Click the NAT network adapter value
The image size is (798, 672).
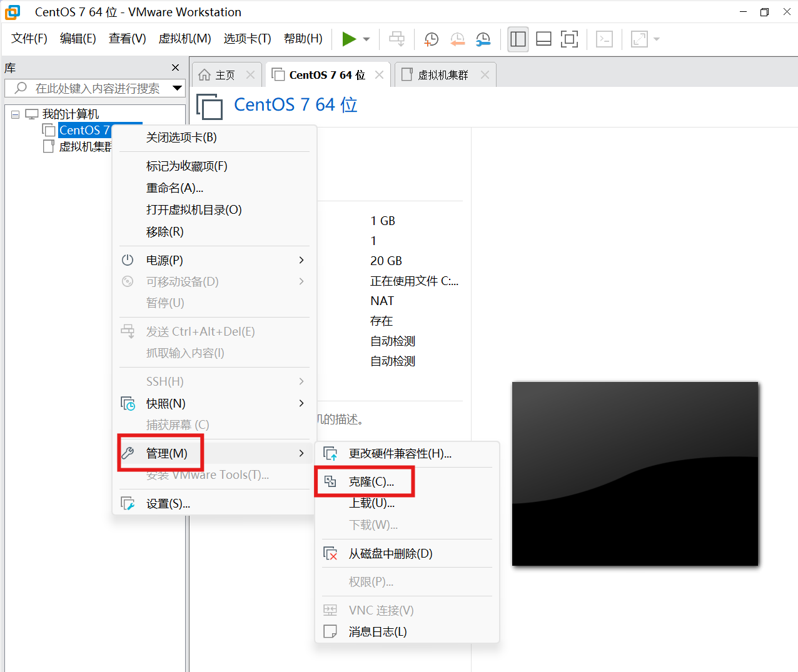click(x=382, y=301)
